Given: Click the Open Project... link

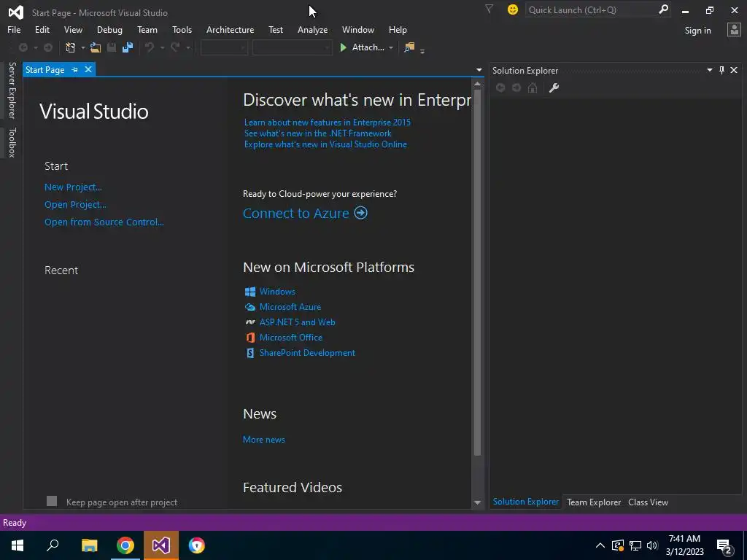Looking at the screenshot, I should coord(75,205).
